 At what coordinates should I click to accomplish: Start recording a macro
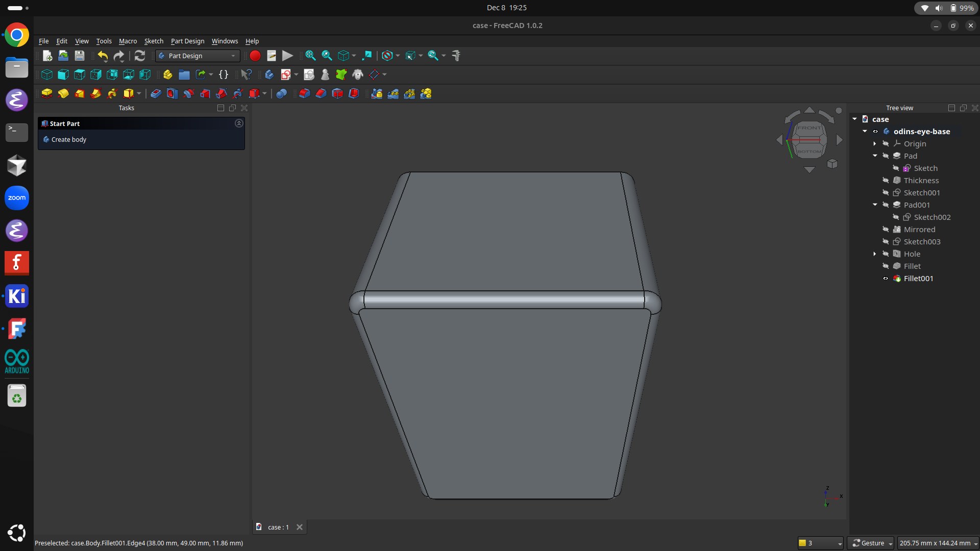tap(255, 56)
